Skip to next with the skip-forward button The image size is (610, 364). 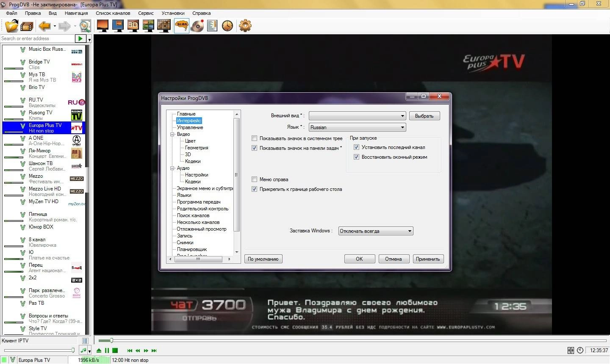(154, 350)
